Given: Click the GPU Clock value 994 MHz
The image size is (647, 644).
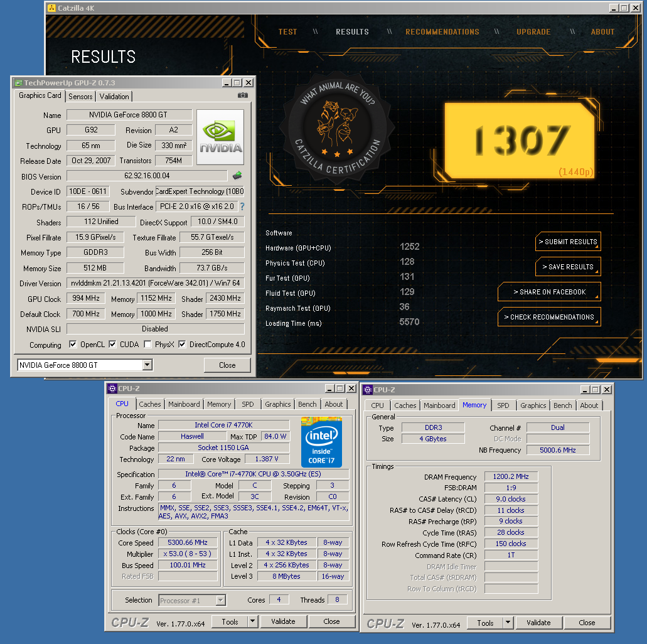Looking at the screenshot, I should (86, 298).
